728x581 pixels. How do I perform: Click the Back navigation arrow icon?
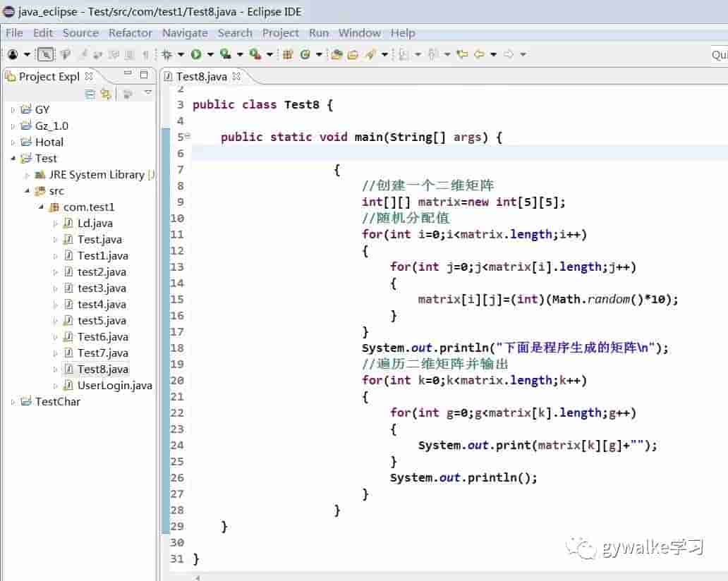479,54
